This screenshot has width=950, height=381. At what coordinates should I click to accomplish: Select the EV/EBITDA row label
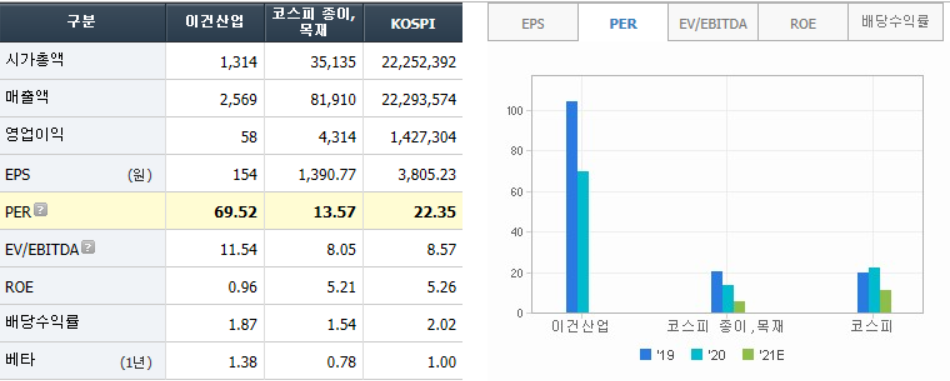point(42,249)
